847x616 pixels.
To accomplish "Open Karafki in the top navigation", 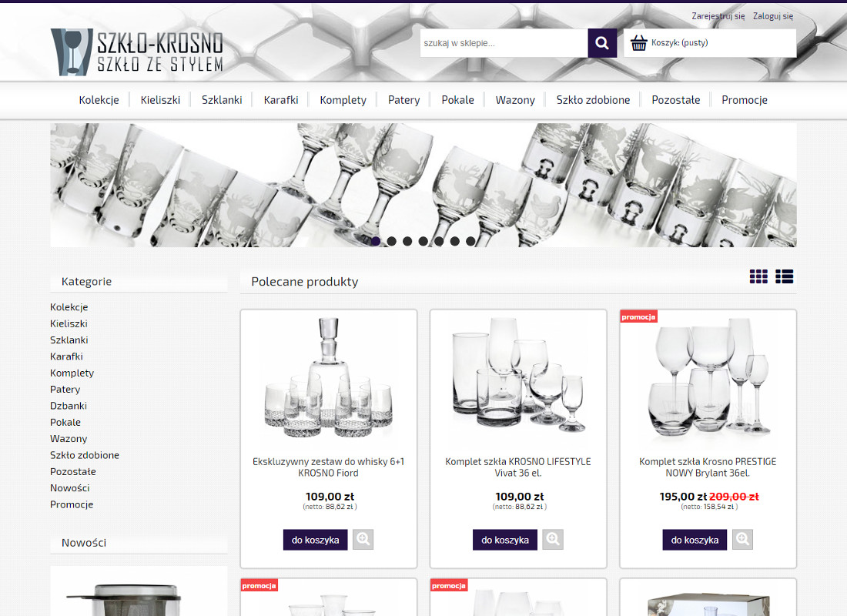I will click(281, 100).
